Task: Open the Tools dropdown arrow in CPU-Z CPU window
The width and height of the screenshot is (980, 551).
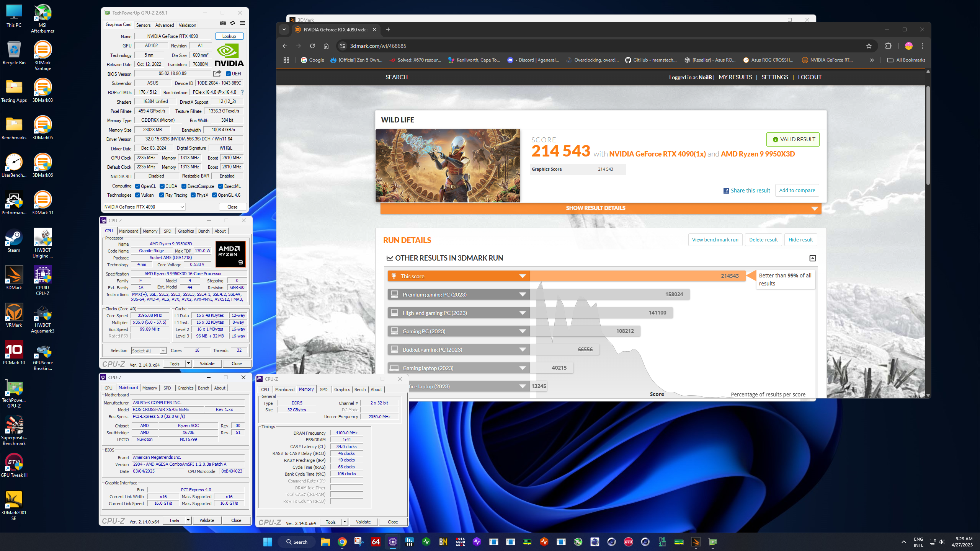Action: pos(188,364)
